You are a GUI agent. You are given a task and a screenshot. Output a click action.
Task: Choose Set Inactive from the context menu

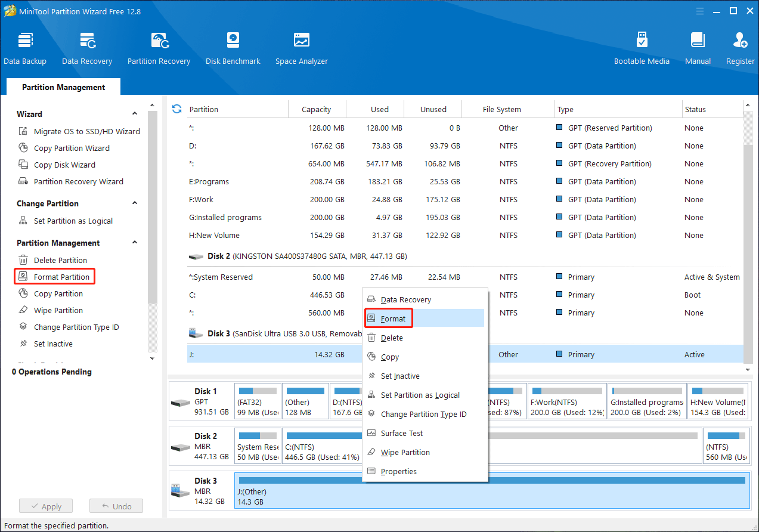pyautogui.click(x=425, y=376)
